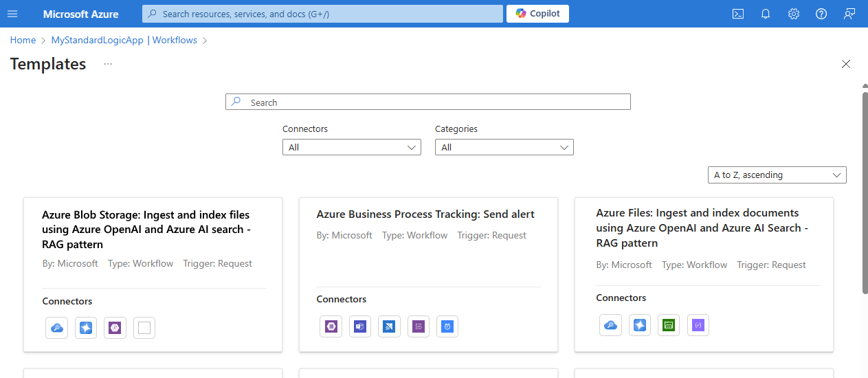The image size is (868, 378).
Task: Go to Home breadcrumb
Action: tap(23, 40)
